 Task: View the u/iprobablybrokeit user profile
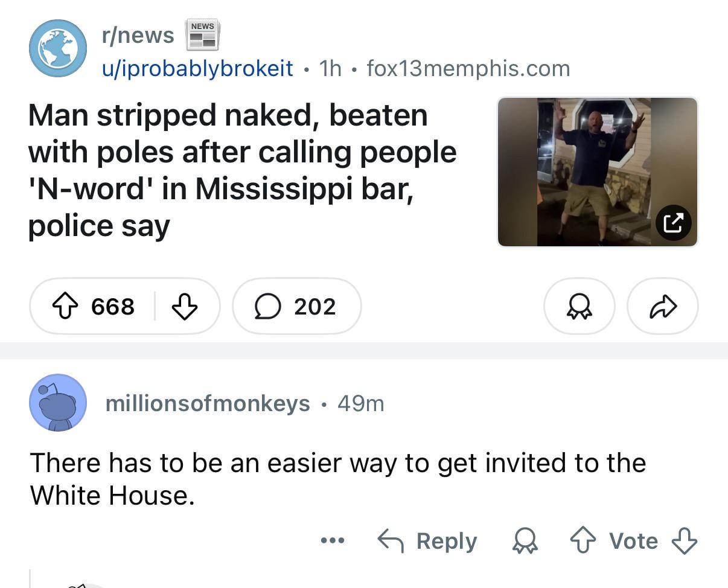click(197, 68)
